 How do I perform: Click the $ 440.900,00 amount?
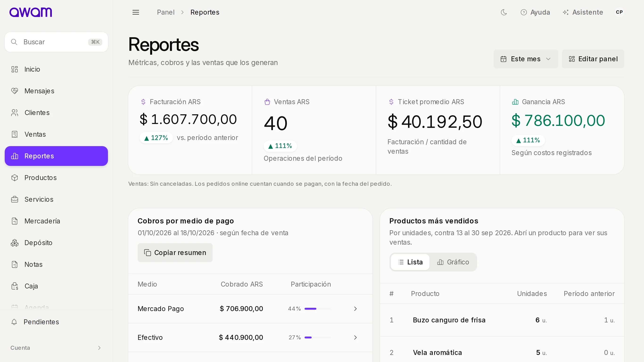[x=241, y=337]
